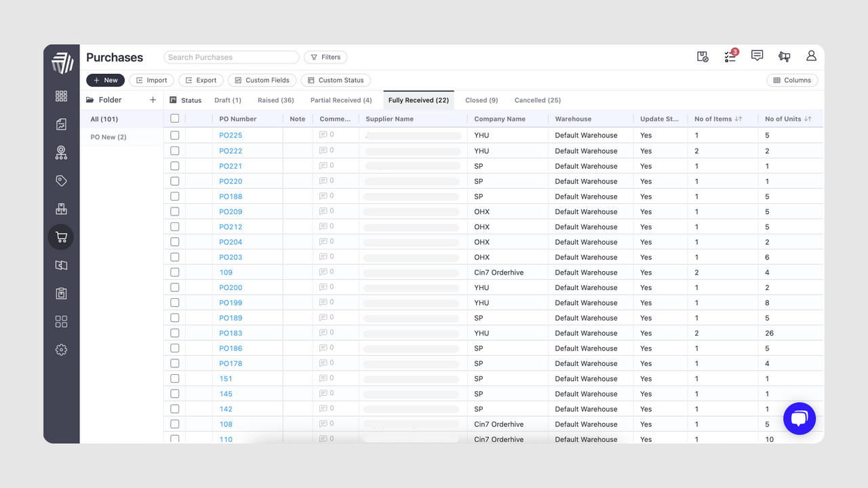
Task: Check the box for PO221
Action: [x=174, y=166]
